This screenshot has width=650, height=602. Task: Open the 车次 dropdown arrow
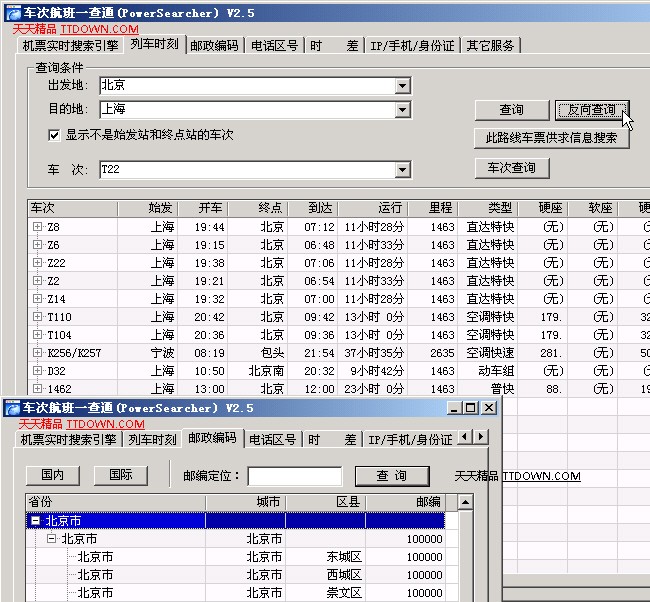click(402, 170)
